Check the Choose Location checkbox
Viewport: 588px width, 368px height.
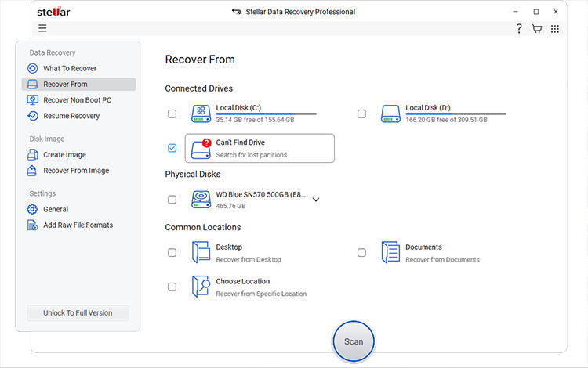172,287
